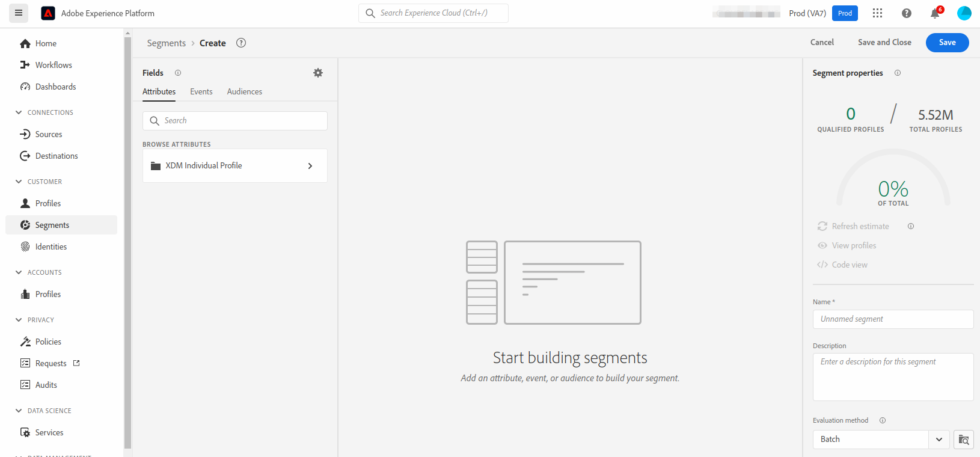Viewport: 980px width, 457px height.
Task: Click the Segment properties info icon
Action: point(898,73)
